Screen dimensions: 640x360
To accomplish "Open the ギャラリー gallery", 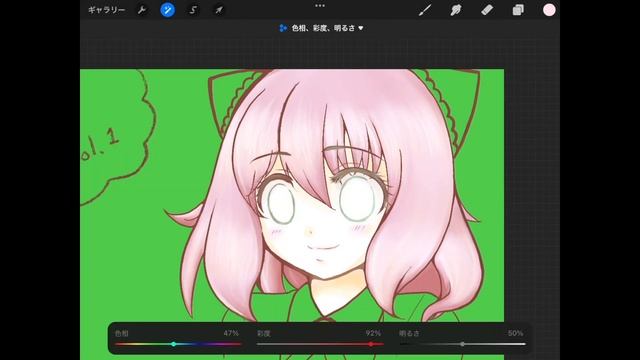I will (x=106, y=10).
